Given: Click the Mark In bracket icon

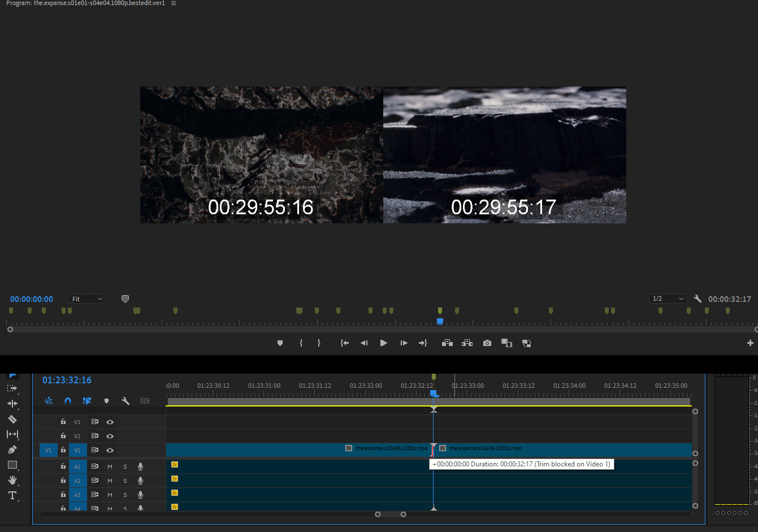Looking at the screenshot, I should 301,343.
